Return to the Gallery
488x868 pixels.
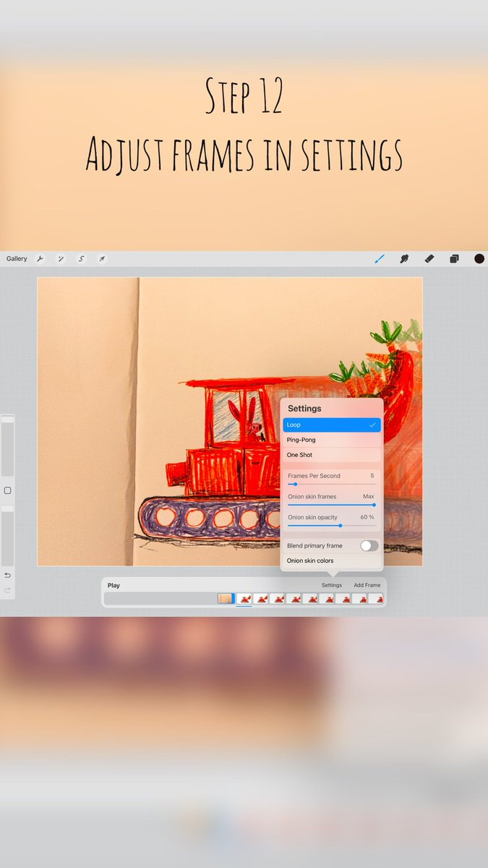tap(17, 259)
